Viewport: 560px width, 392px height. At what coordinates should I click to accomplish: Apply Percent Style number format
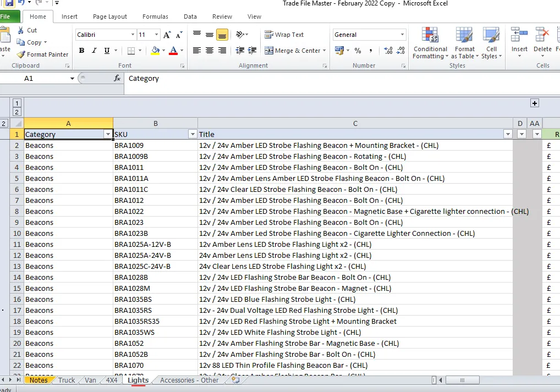coord(358,51)
